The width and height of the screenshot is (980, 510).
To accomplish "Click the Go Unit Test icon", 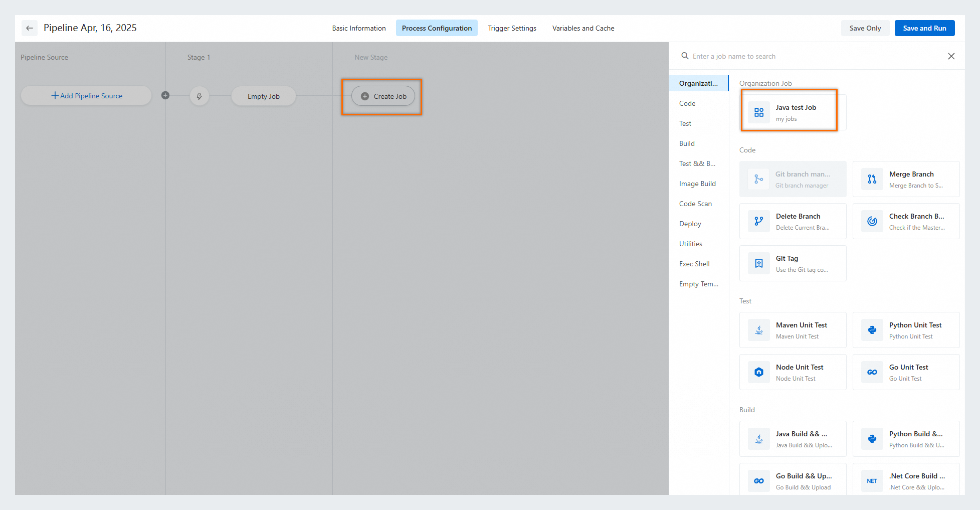I will tap(872, 372).
